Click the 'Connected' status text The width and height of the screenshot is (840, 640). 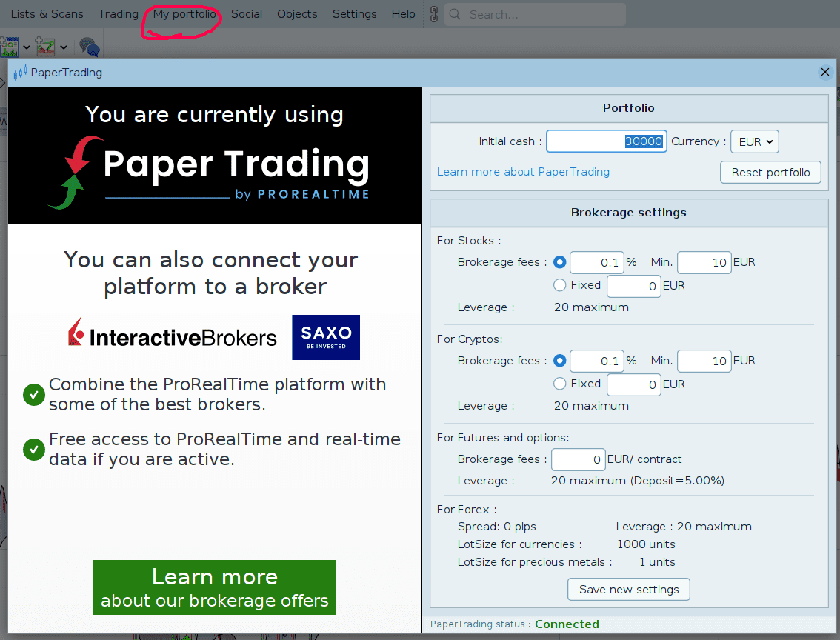point(567,624)
